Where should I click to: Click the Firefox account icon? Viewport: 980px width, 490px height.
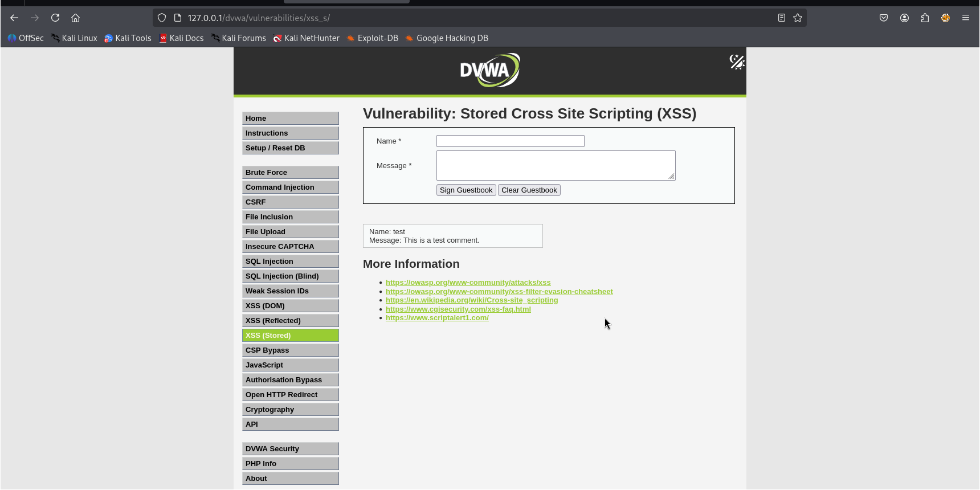click(x=904, y=18)
